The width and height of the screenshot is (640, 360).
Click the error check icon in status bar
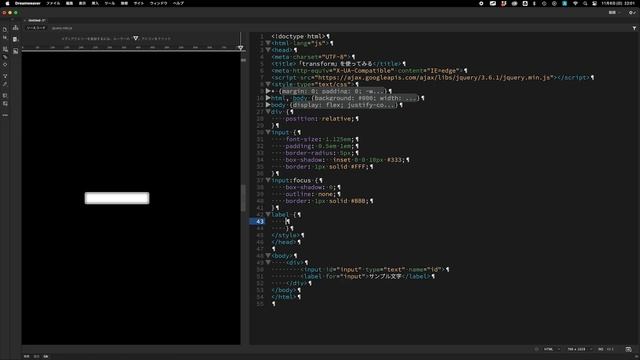coord(536,349)
